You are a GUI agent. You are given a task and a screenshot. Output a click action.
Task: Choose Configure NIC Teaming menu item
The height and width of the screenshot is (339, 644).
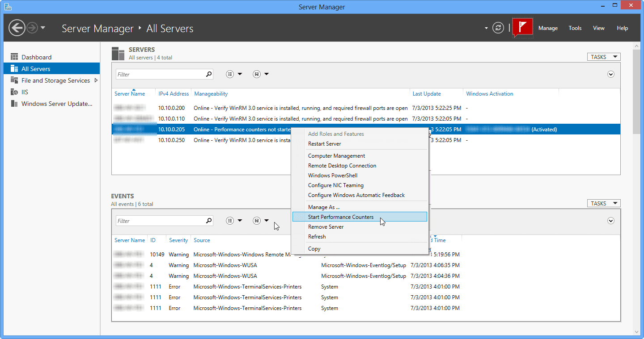pos(360,185)
